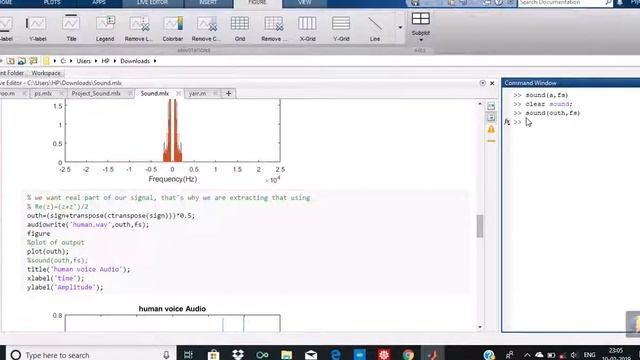Open the Subplot dropdown arrow
This screenshot has width=640, height=360.
coord(421,40)
